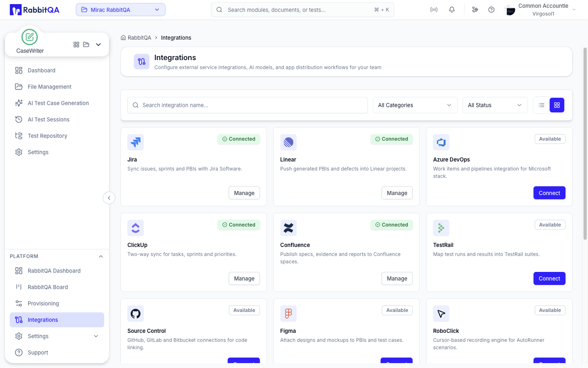Open the notifications bell
The image size is (588, 368).
pos(452,10)
